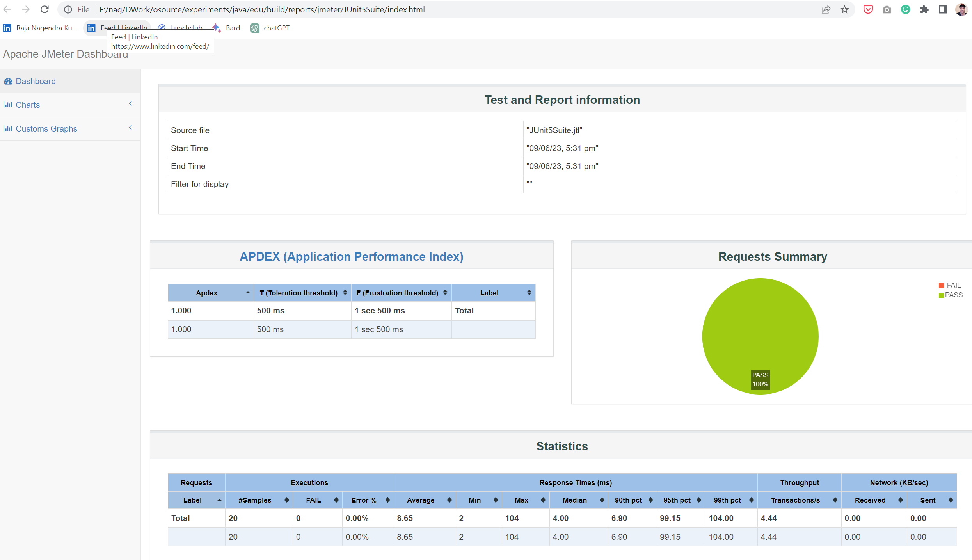Screen dimensions: 972x560
Task: Toggle sorting on the #Samples column
Action: point(287,500)
